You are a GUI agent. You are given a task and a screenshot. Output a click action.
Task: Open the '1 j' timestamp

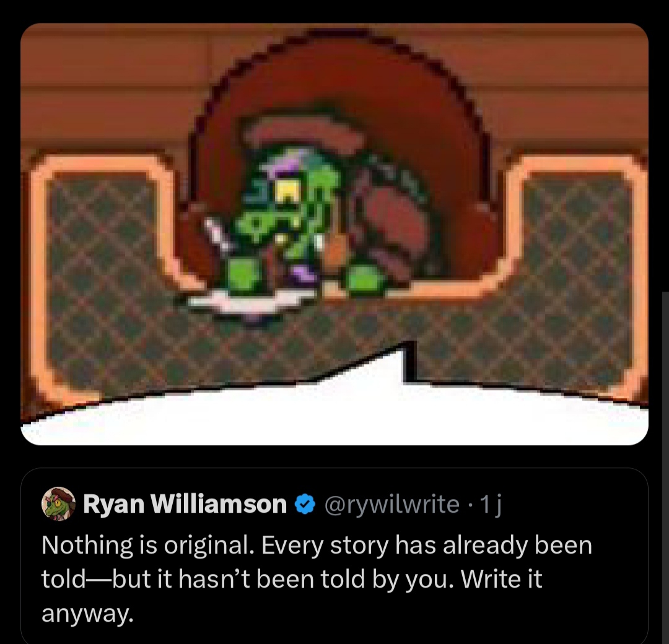pos(491,505)
